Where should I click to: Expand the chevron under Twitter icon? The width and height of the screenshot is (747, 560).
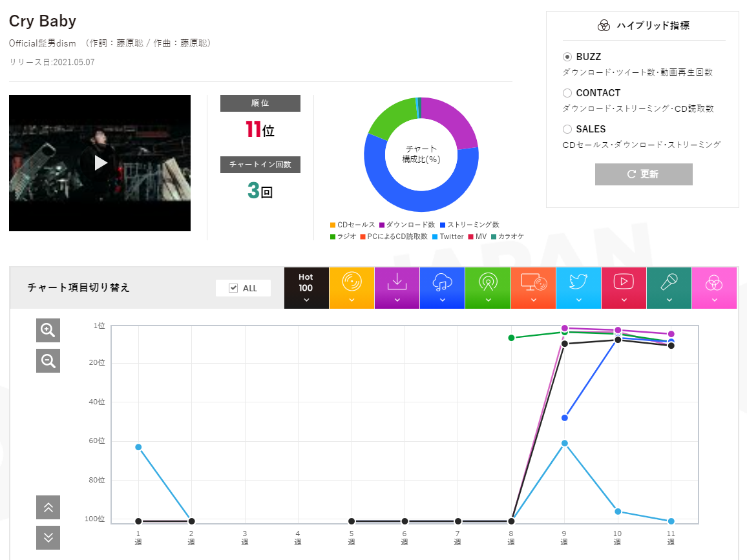coord(578,300)
